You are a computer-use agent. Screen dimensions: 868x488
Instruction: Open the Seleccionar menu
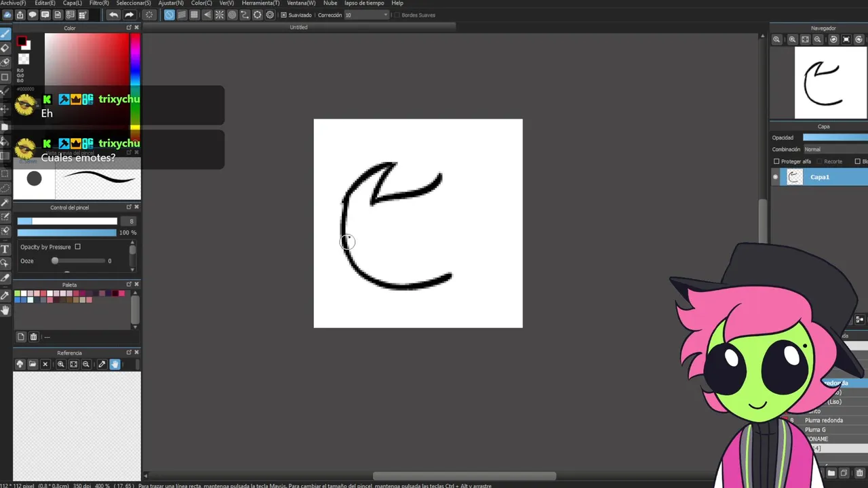click(134, 3)
